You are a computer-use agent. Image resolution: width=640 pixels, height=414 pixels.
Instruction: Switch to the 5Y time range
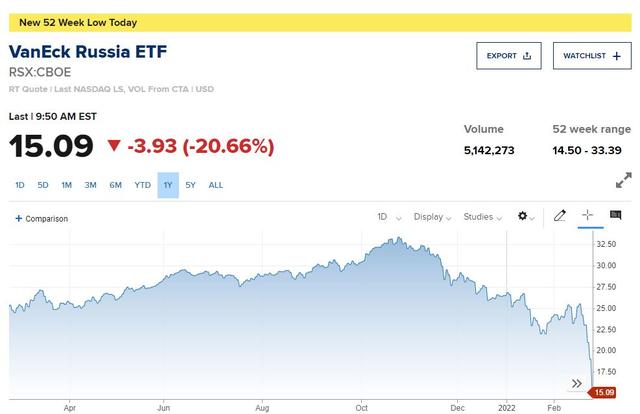(191, 185)
